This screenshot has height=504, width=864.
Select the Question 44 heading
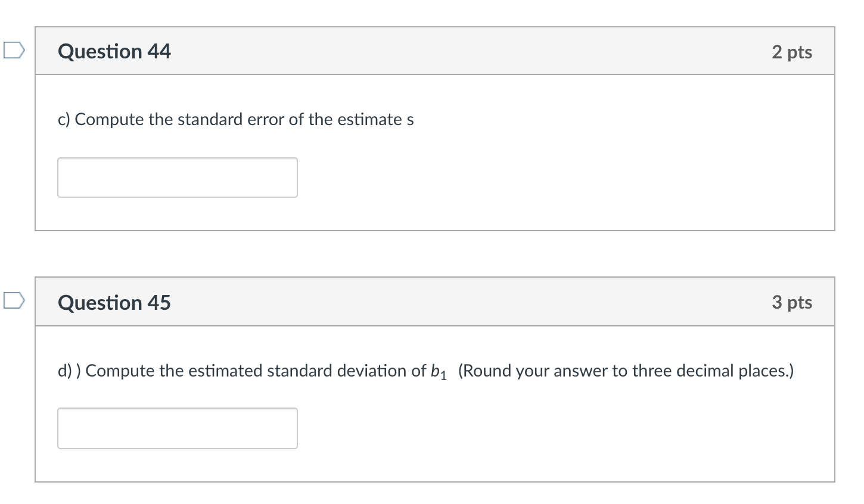click(114, 52)
